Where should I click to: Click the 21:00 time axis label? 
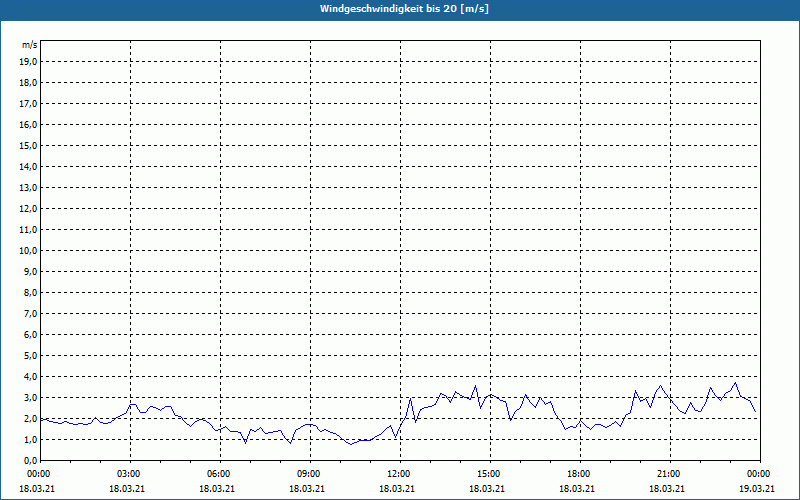pyautogui.click(x=670, y=474)
